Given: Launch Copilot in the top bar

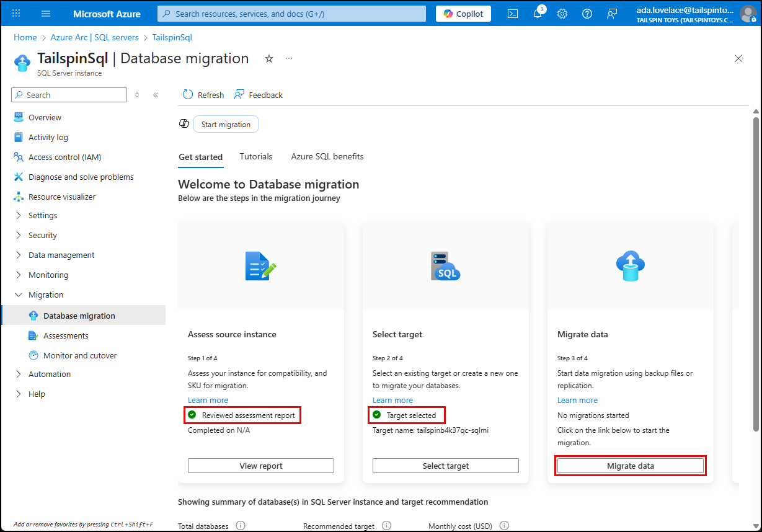Looking at the screenshot, I should 463,13.
